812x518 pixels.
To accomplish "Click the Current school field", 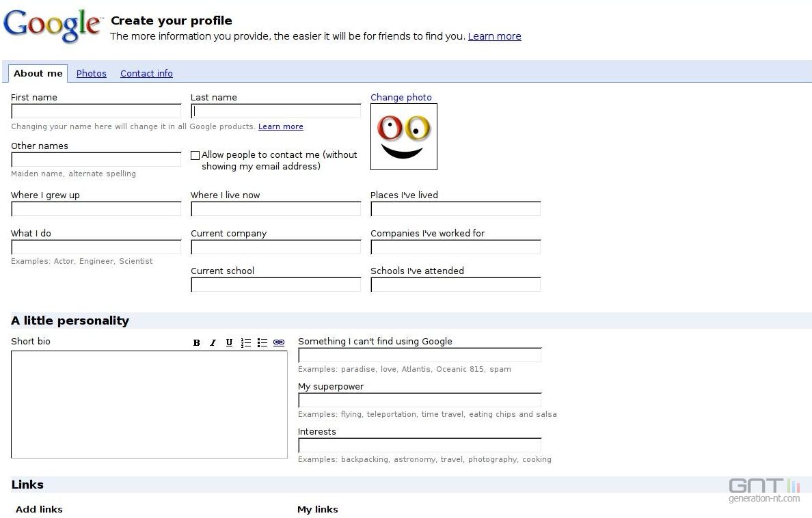I will pos(276,284).
